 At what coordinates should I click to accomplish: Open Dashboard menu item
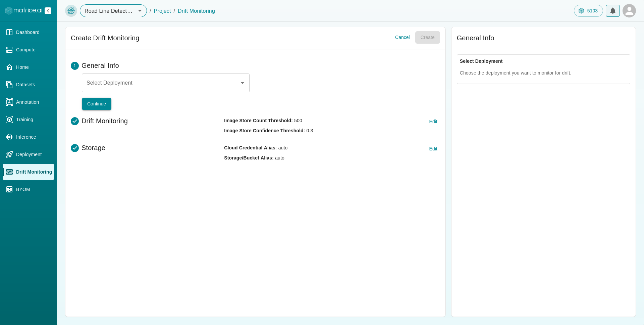(28, 32)
